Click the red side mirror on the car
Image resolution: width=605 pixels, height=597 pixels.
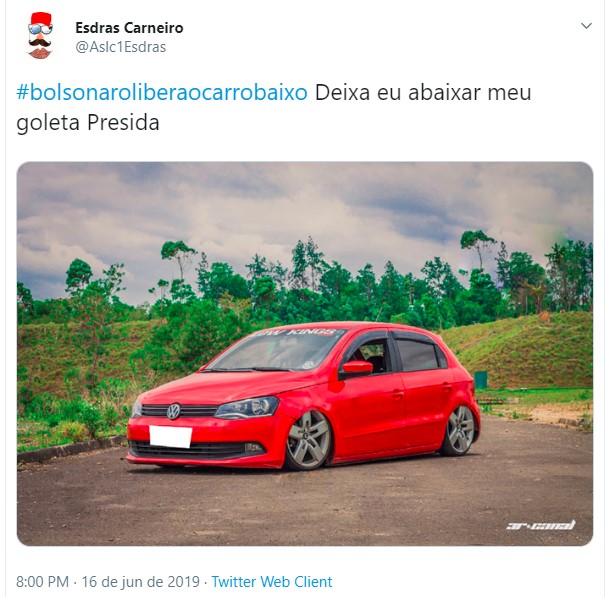coord(357,367)
